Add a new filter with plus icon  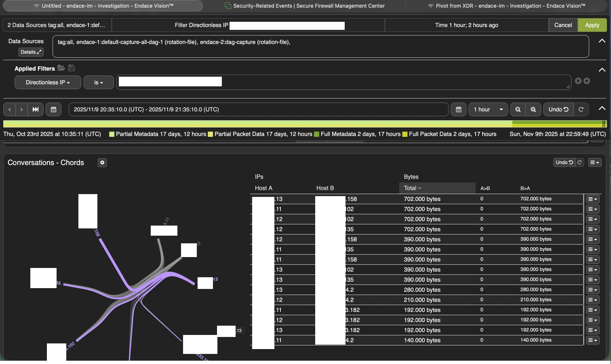tap(587, 81)
